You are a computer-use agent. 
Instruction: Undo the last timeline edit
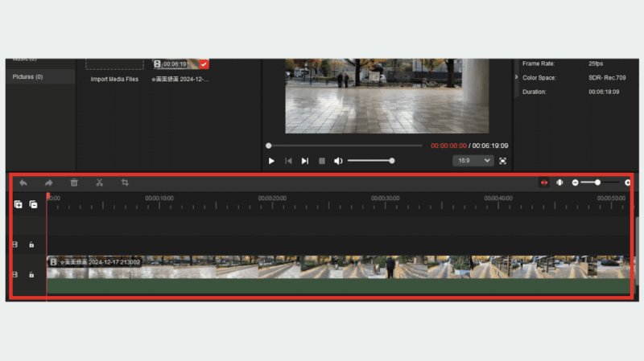(23, 183)
